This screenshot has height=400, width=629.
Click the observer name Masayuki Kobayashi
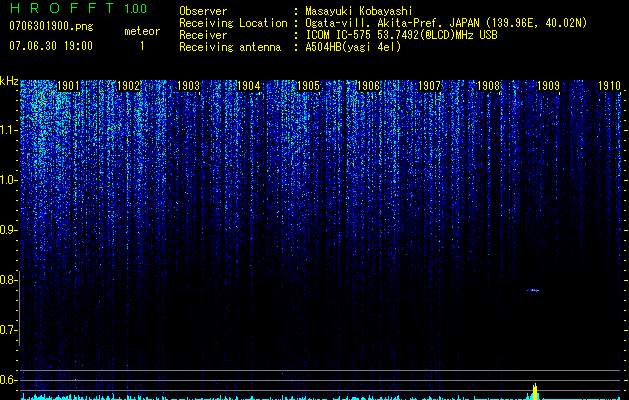click(359, 11)
